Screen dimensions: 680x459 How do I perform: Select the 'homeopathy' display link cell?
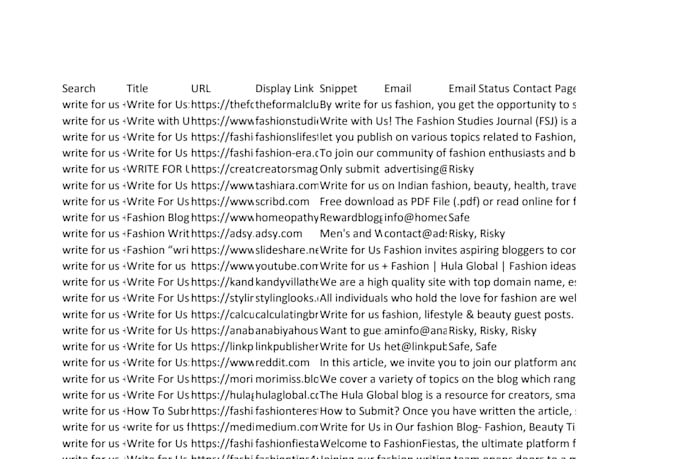pyautogui.click(x=287, y=218)
